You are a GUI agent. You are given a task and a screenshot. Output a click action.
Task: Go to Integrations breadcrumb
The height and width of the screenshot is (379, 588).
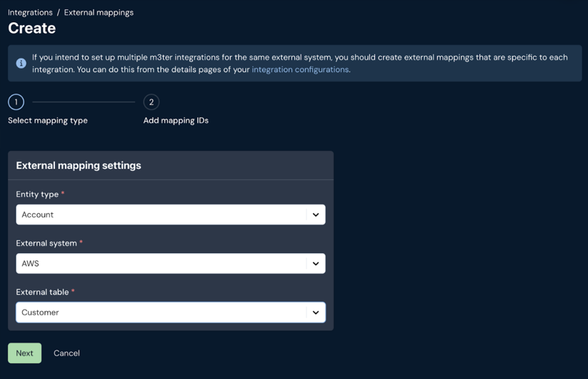click(x=31, y=12)
